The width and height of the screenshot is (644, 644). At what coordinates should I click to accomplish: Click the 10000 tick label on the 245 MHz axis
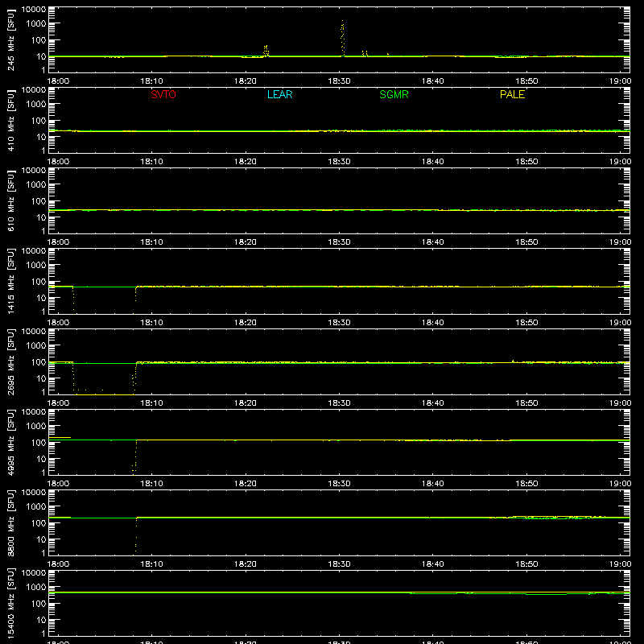[34, 10]
